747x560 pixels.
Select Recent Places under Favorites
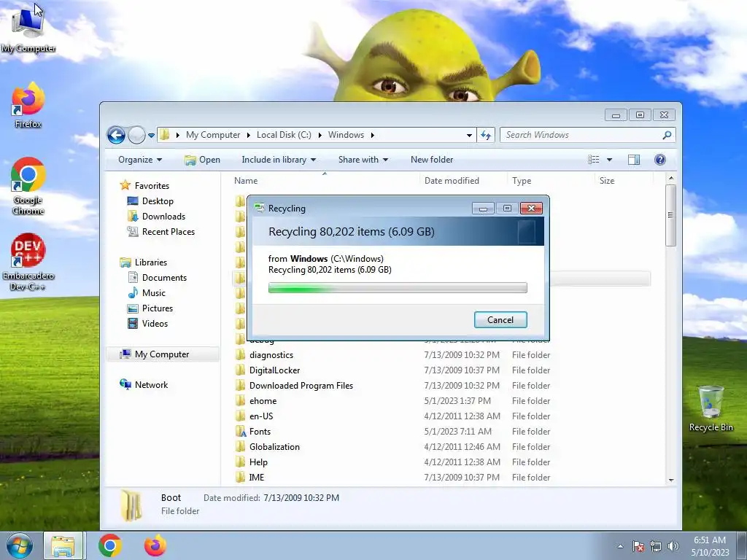(x=168, y=231)
